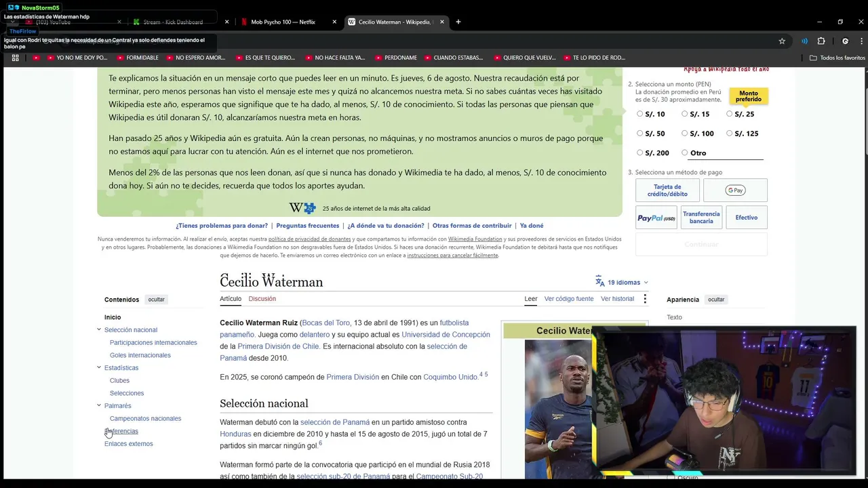
Task: Open the Ver código fuente tab
Action: click(x=569, y=299)
